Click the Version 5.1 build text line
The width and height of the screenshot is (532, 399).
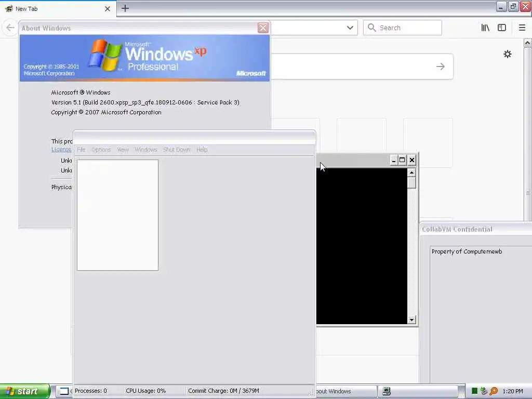pos(145,102)
